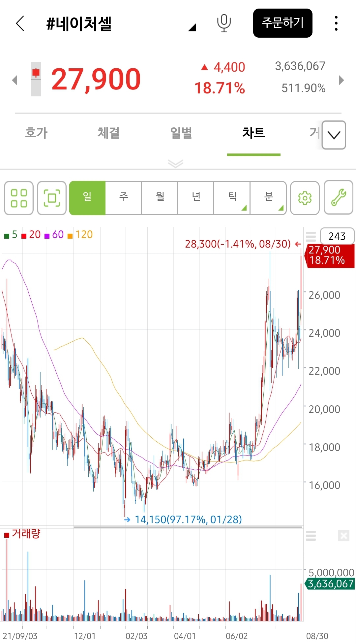
Task: Tap the mini candlestick icon beside price
Action: (x=36, y=79)
